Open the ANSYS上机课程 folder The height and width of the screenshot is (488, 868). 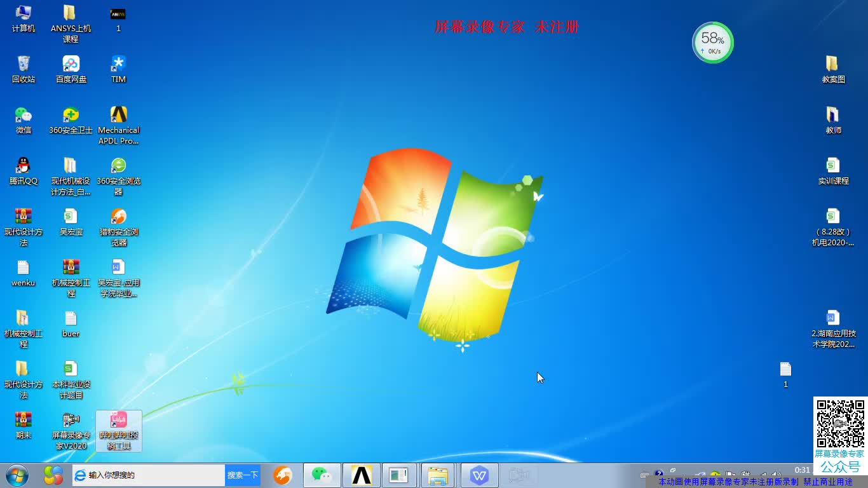(71, 24)
